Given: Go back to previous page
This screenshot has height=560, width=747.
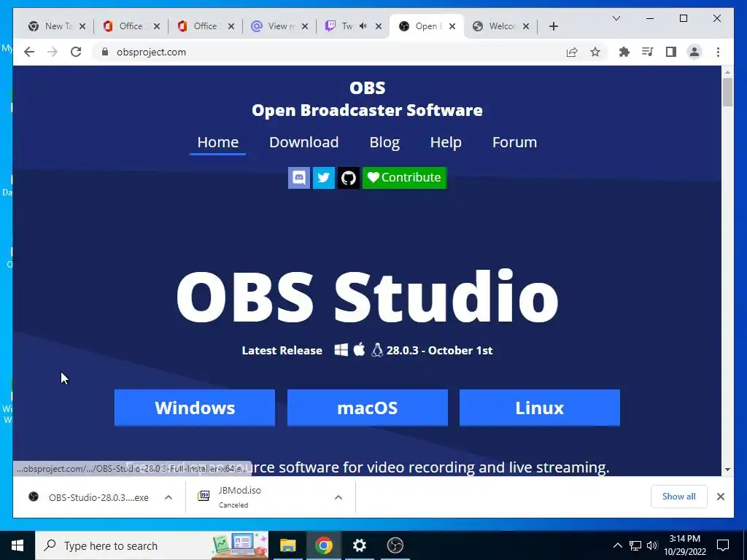Looking at the screenshot, I should [29, 52].
